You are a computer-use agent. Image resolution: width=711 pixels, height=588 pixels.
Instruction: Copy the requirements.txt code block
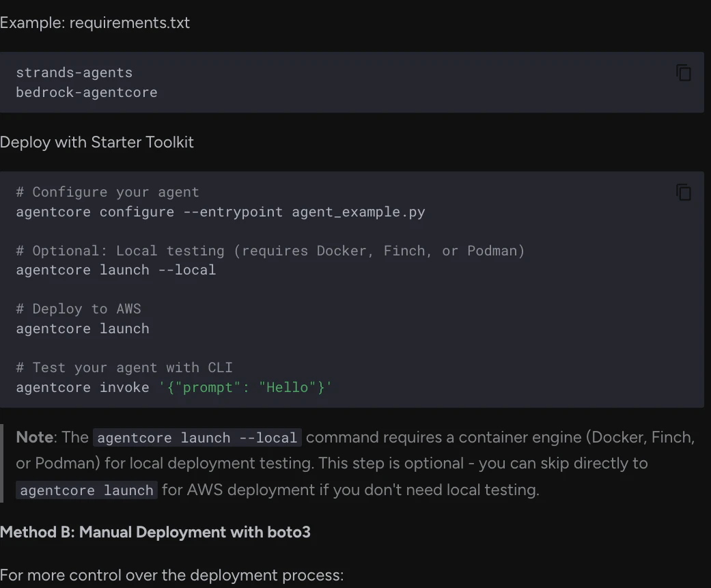[x=684, y=73]
